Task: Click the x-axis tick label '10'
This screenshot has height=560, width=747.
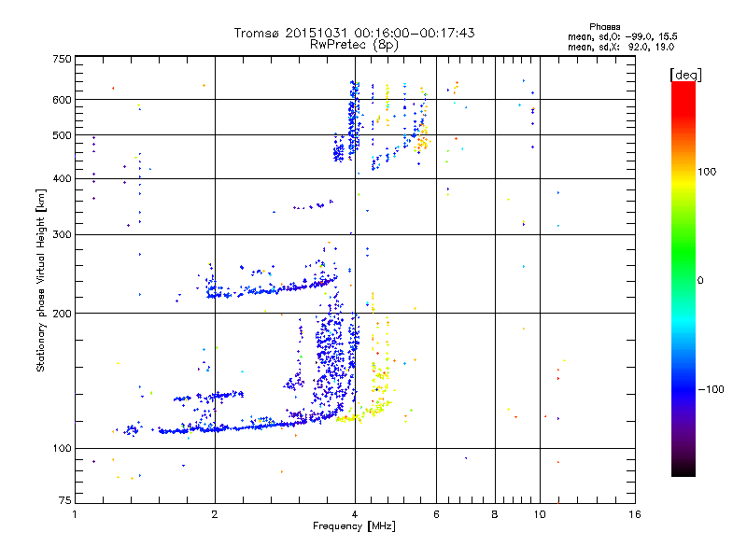Action: point(540,514)
